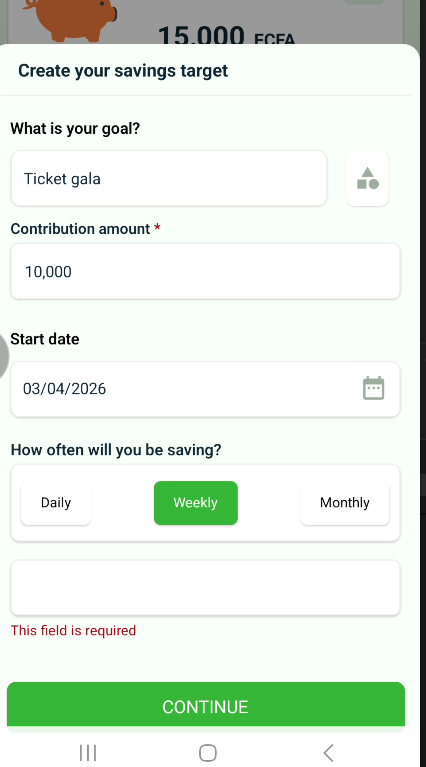Open Android recent apps button
The height and width of the screenshot is (767, 426).
point(88,752)
